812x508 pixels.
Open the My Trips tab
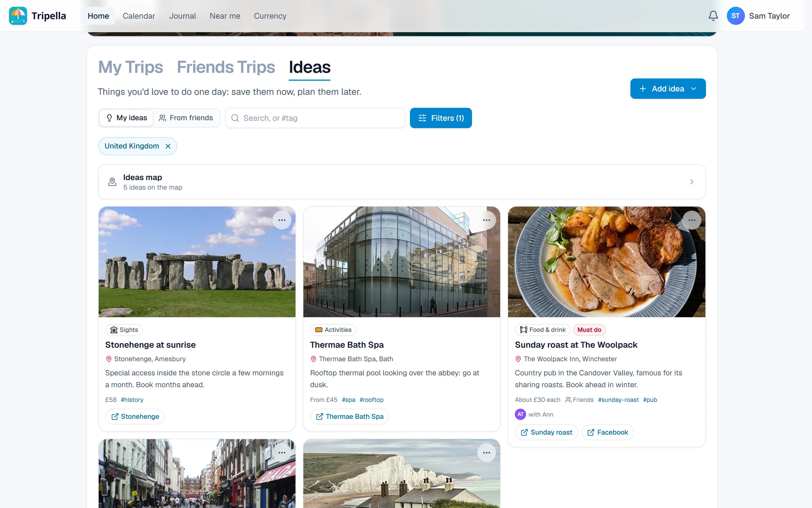coord(131,67)
